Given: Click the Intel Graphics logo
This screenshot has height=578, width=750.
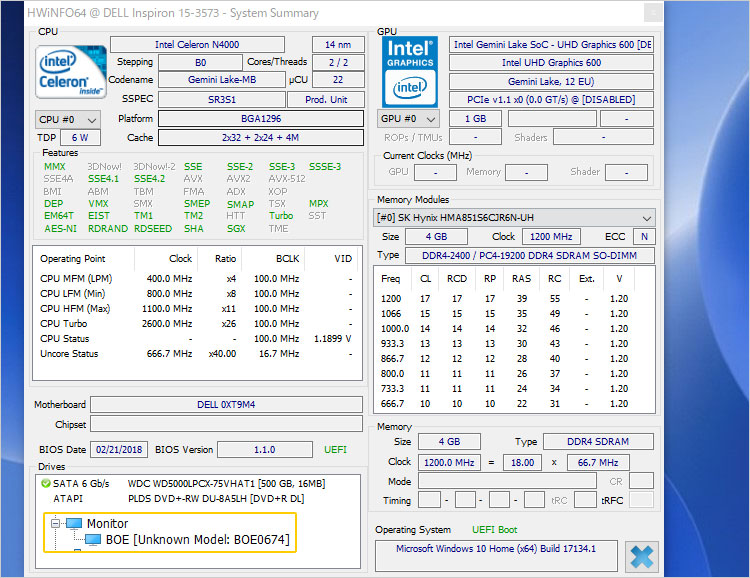Looking at the screenshot, I should (410, 72).
